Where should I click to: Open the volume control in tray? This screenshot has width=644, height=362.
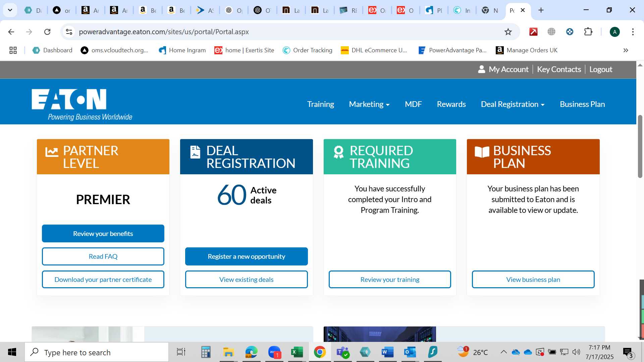click(576, 352)
